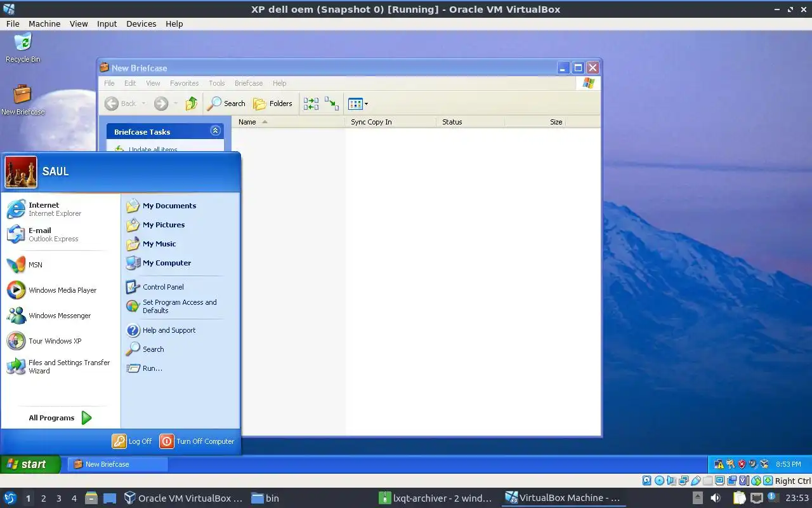The height and width of the screenshot is (508, 812).
Task: Click Status column header
Action: pyautogui.click(x=471, y=122)
